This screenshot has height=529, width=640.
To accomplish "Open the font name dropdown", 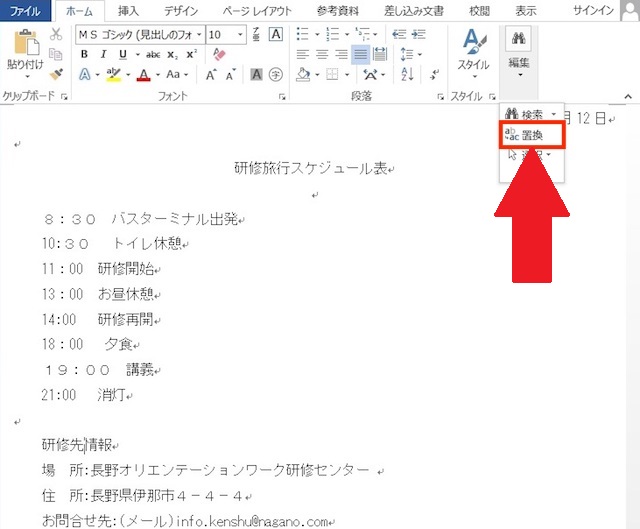I will pos(199,35).
